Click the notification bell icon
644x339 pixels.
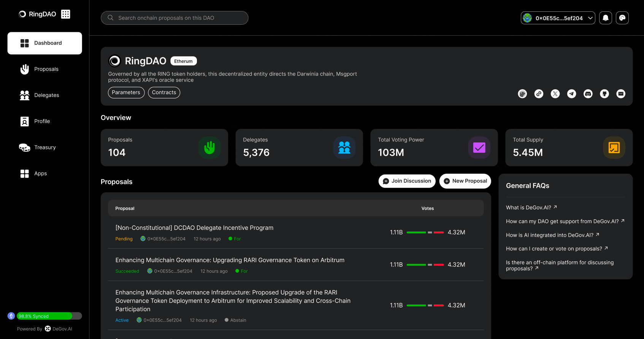coord(605,18)
